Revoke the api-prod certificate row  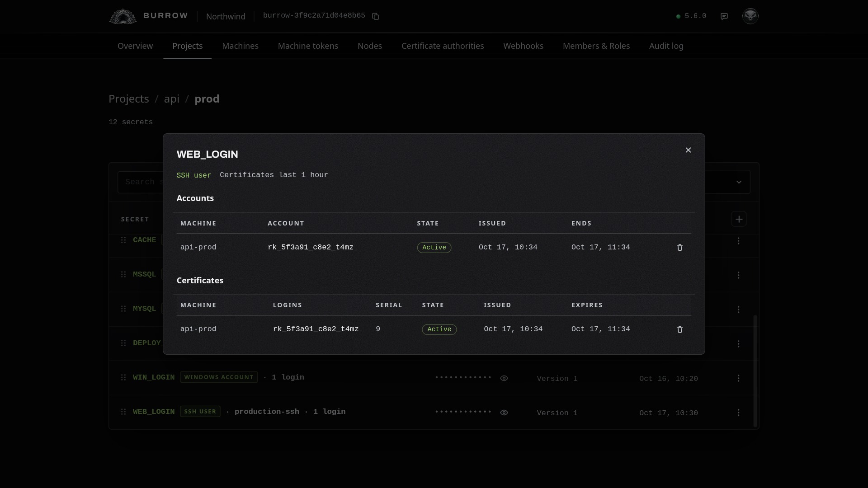[x=679, y=329]
